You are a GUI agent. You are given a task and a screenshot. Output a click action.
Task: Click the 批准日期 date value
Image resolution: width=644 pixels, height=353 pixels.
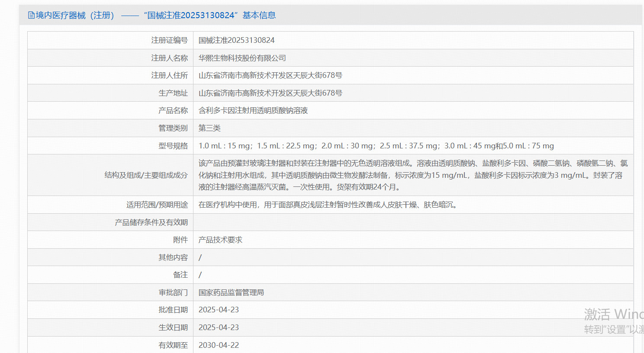[219, 310]
